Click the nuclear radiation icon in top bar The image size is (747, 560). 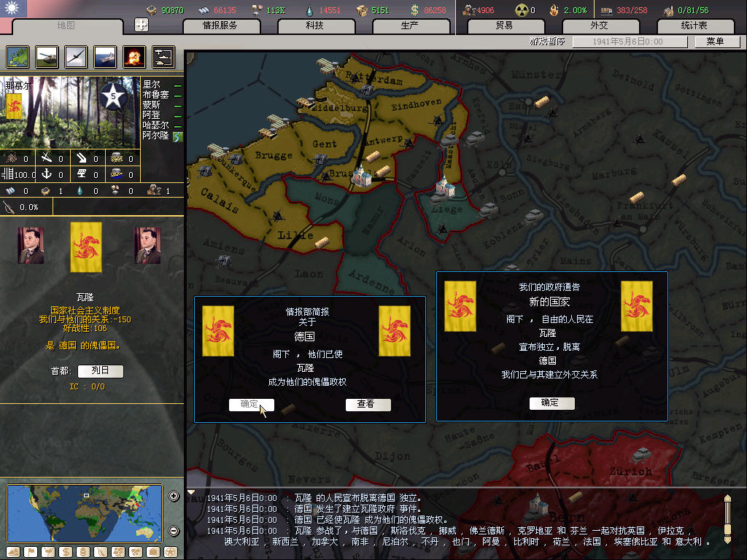[522, 10]
